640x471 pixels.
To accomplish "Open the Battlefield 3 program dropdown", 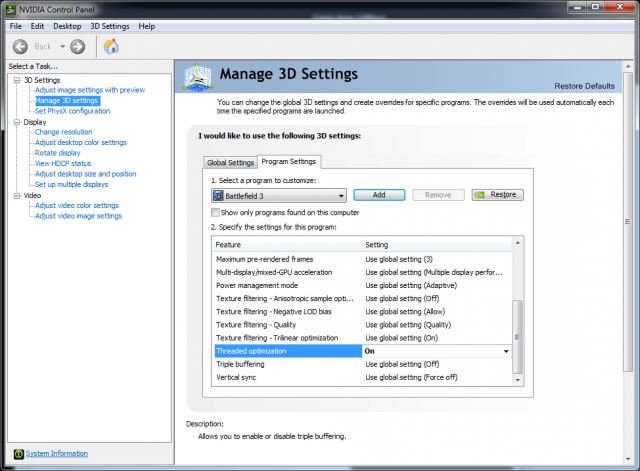I will point(279,196).
